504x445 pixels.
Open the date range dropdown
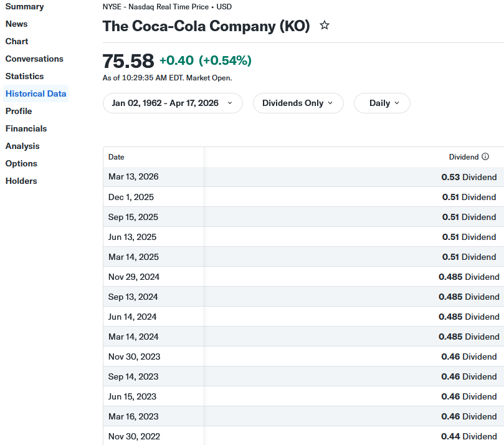(x=173, y=103)
